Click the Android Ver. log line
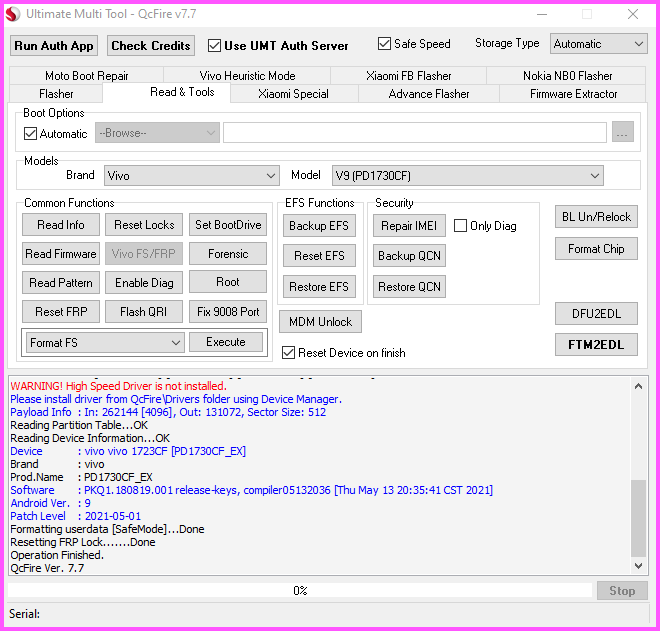Image resolution: width=660 pixels, height=631 pixels. tap(51, 503)
